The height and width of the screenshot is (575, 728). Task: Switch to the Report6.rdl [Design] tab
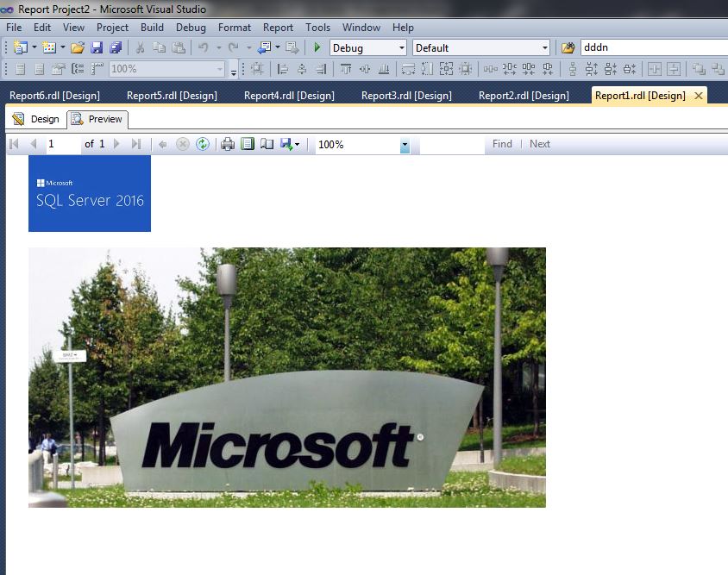[55, 96]
